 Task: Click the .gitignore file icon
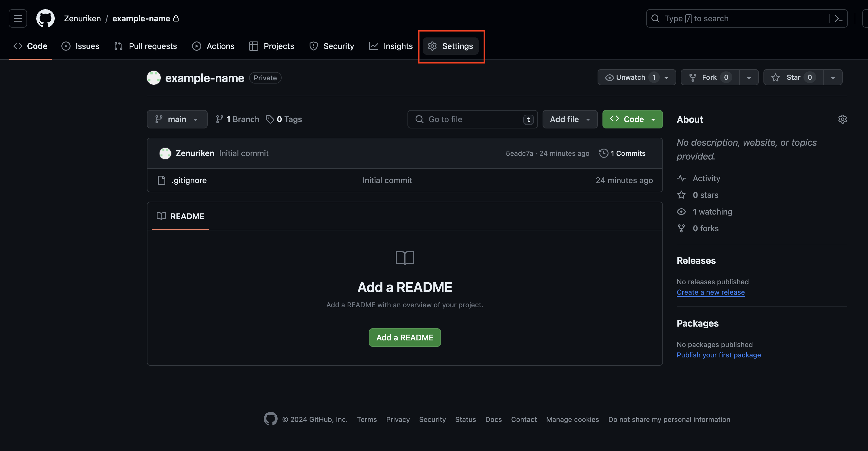(161, 180)
